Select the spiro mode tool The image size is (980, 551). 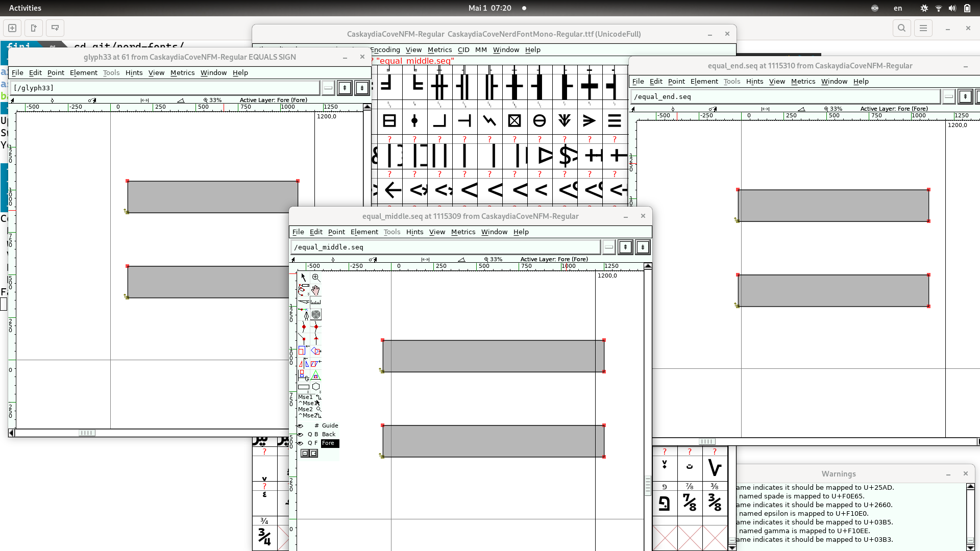coord(316,314)
